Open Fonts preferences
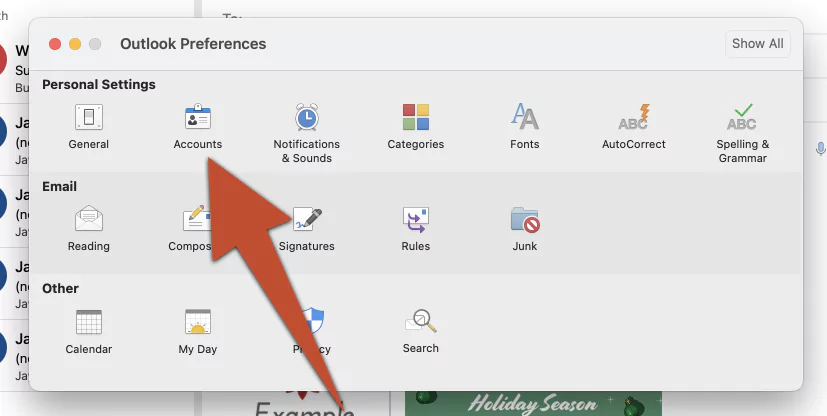This screenshot has width=827, height=416. [524, 127]
